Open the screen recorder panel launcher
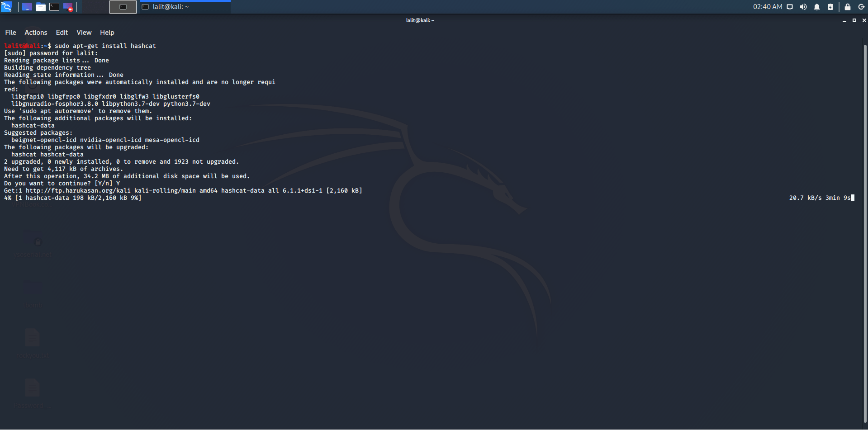Image resolution: width=868 pixels, height=430 pixels. [68, 7]
